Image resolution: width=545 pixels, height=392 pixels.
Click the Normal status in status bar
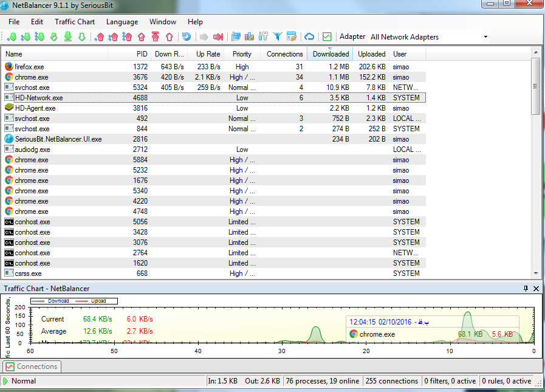pyautogui.click(x=24, y=381)
